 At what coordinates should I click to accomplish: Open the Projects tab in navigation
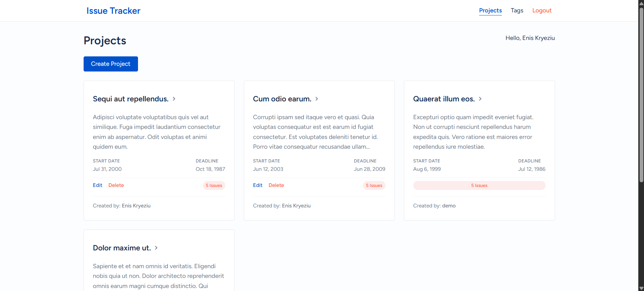[x=490, y=10]
